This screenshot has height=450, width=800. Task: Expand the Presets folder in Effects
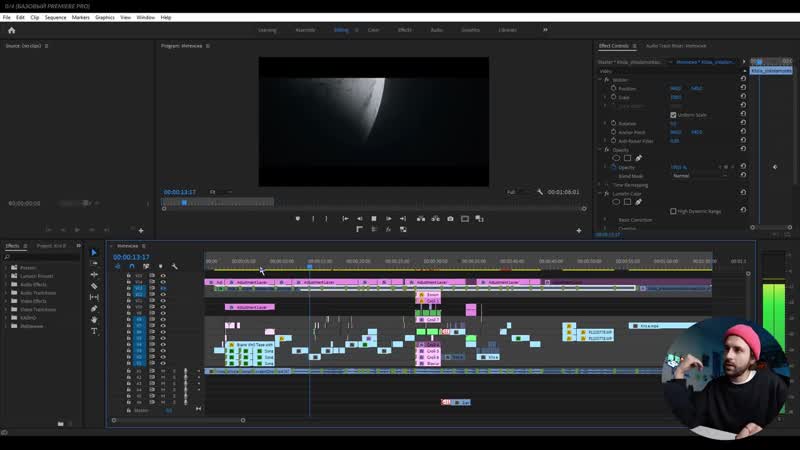coord(6,267)
